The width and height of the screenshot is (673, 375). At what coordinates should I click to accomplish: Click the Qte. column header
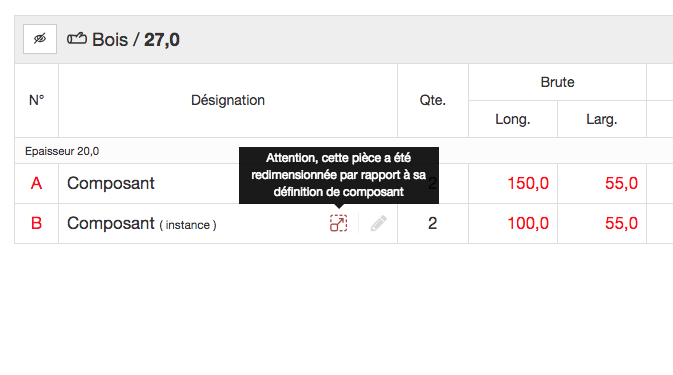(433, 100)
